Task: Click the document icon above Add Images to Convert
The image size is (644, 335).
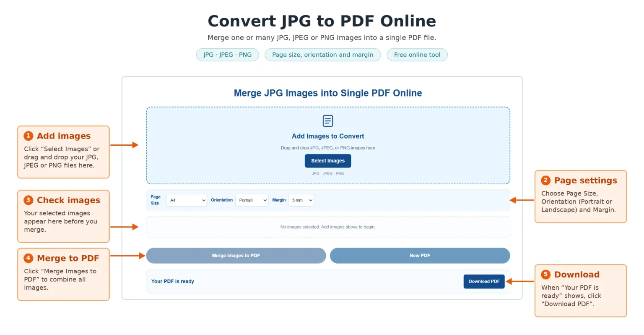Action: coord(328,121)
